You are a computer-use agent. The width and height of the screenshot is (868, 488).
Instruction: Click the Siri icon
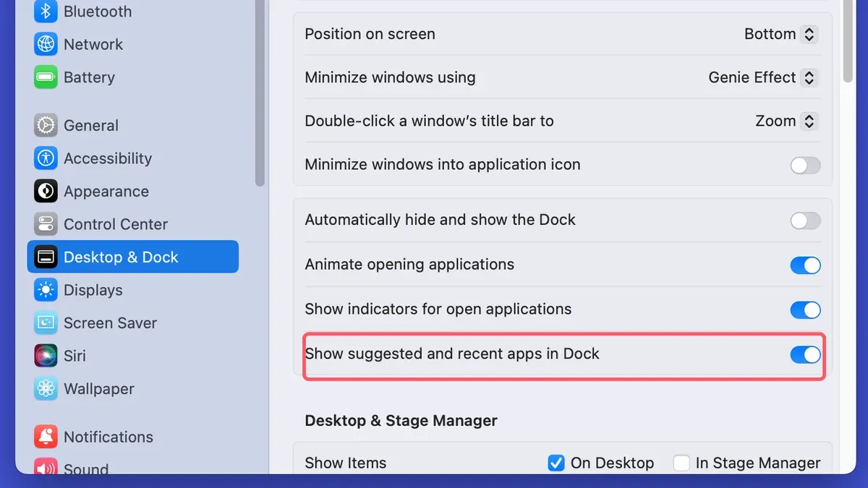coord(46,356)
